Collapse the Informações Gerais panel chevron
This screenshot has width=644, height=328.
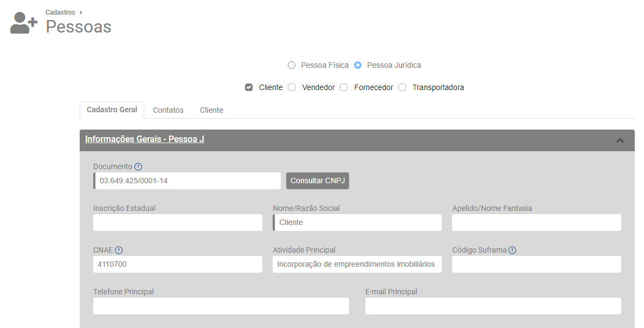click(x=620, y=140)
